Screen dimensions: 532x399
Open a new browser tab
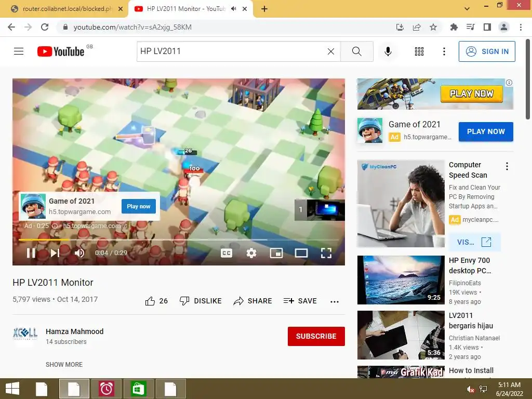click(264, 9)
